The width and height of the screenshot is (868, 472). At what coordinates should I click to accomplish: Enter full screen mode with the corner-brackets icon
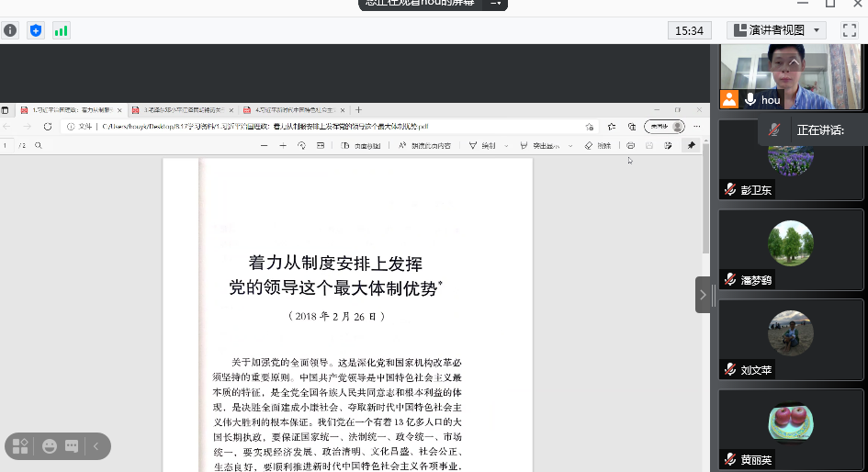[850, 30]
